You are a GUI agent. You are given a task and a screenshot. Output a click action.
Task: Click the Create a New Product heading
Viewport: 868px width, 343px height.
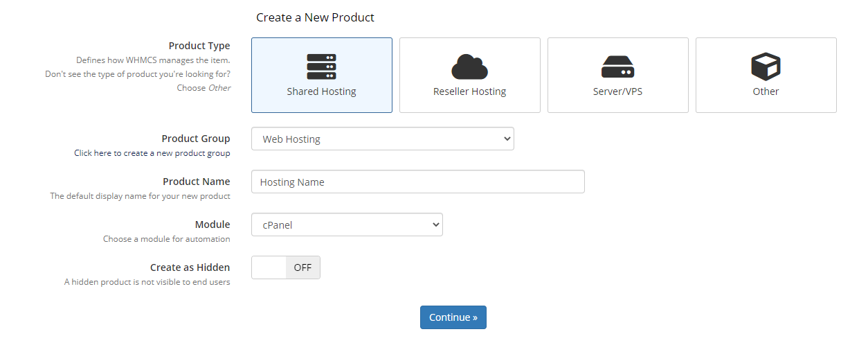[315, 17]
